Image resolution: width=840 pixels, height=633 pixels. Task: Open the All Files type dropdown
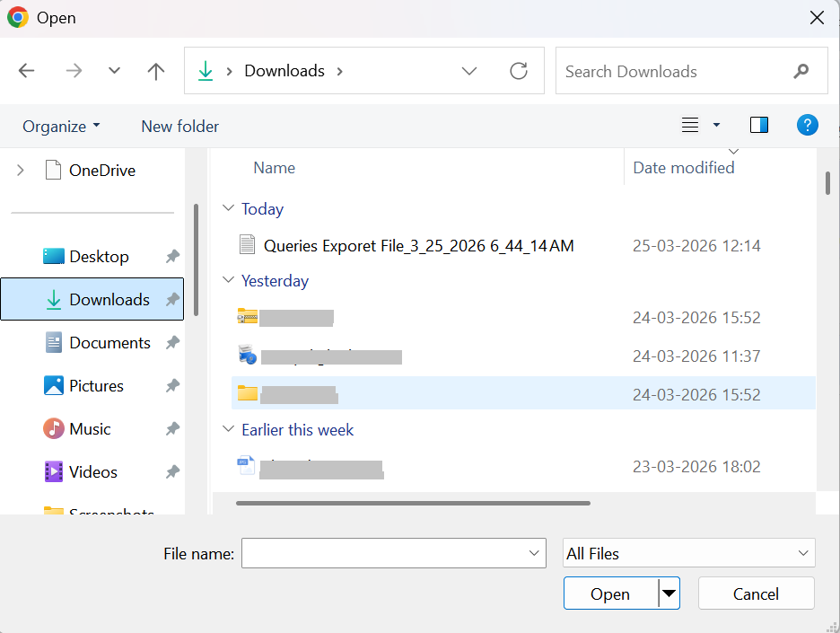[x=689, y=553]
